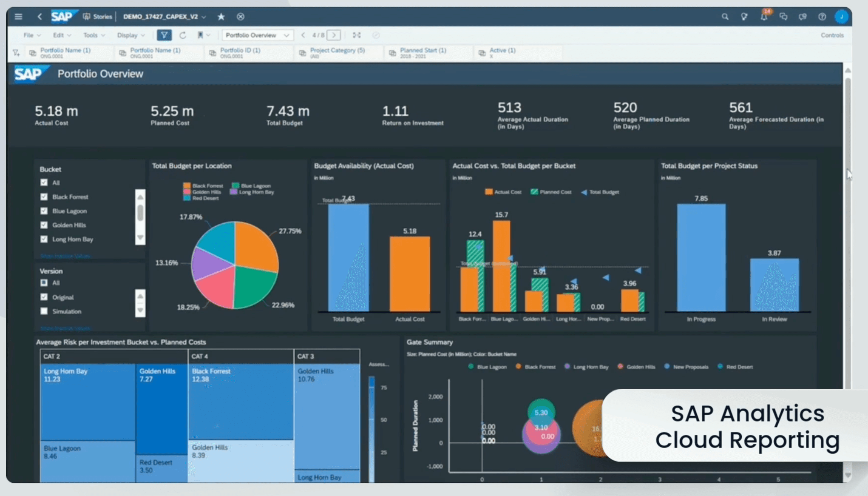Image resolution: width=868 pixels, height=496 pixels.
Task: Open Portfolio ID filter icon
Action: coord(212,53)
